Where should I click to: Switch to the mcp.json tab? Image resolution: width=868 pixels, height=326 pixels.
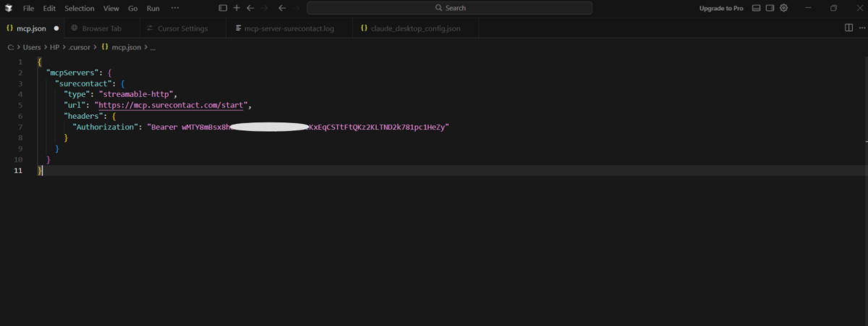32,28
